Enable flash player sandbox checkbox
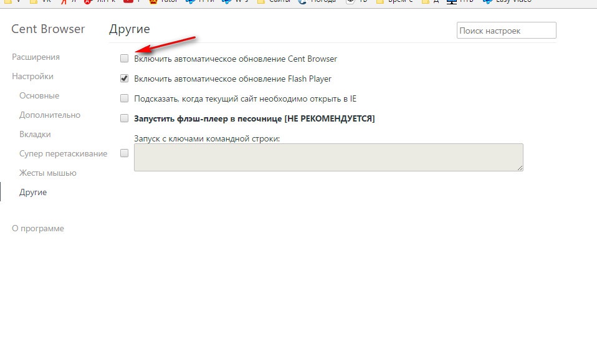597x364 pixels. [125, 118]
